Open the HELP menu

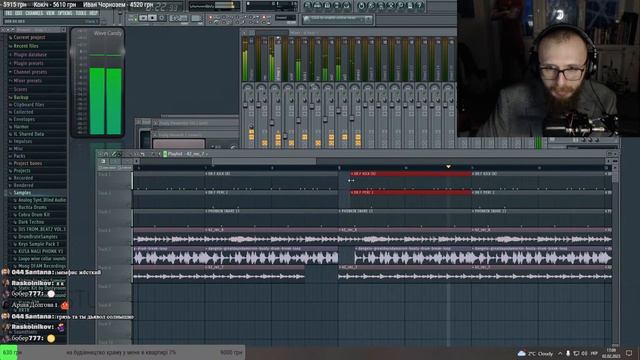[x=93, y=13]
